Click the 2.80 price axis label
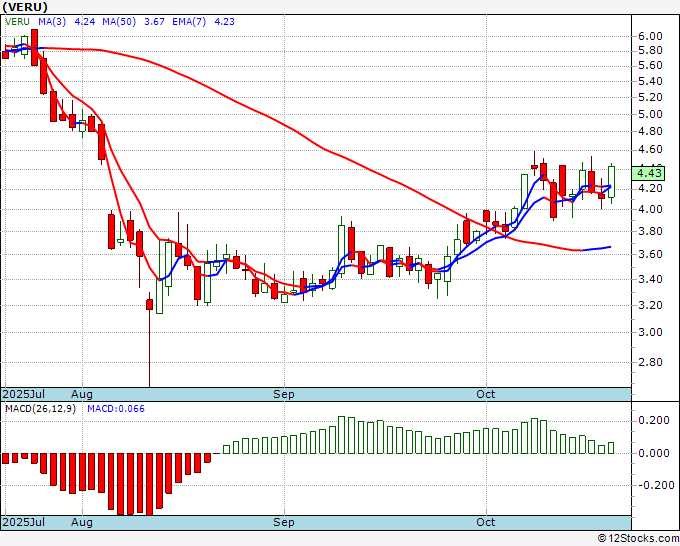 point(650,362)
